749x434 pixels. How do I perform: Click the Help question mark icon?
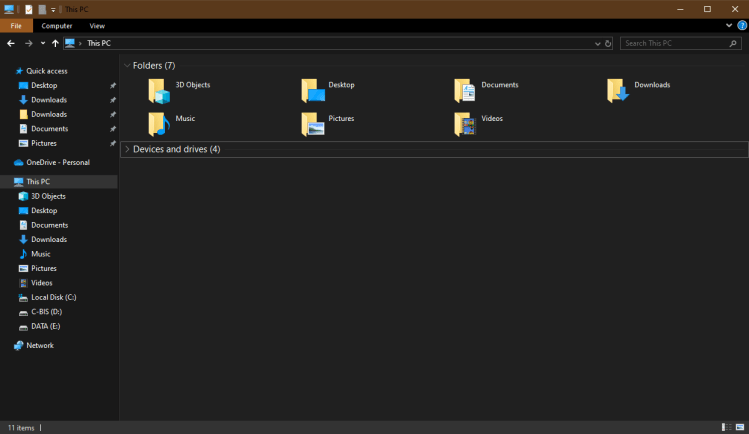tap(742, 25)
